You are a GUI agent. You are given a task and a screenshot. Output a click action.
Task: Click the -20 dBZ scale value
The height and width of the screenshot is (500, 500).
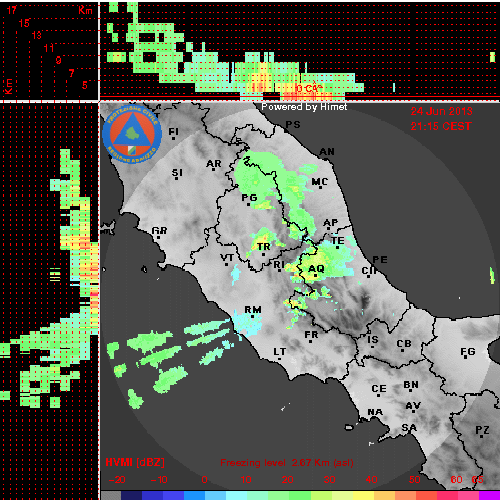pyautogui.click(x=117, y=480)
